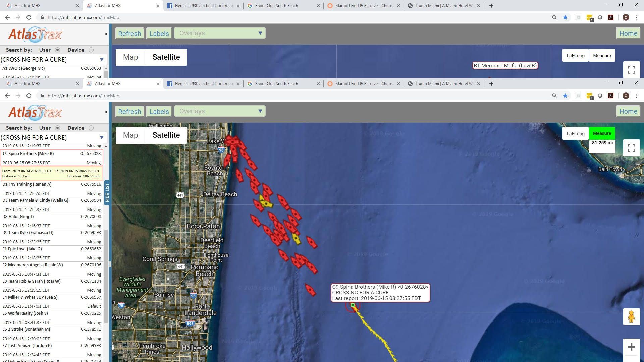Click the HIDE LIST side tab
This screenshot has width=644, height=362.
click(x=107, y=193)
